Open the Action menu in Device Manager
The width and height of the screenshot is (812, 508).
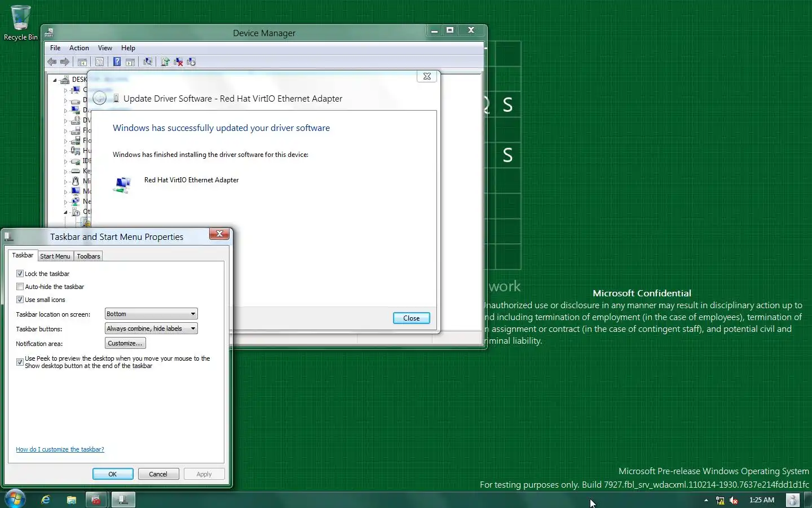pos(79,48)
